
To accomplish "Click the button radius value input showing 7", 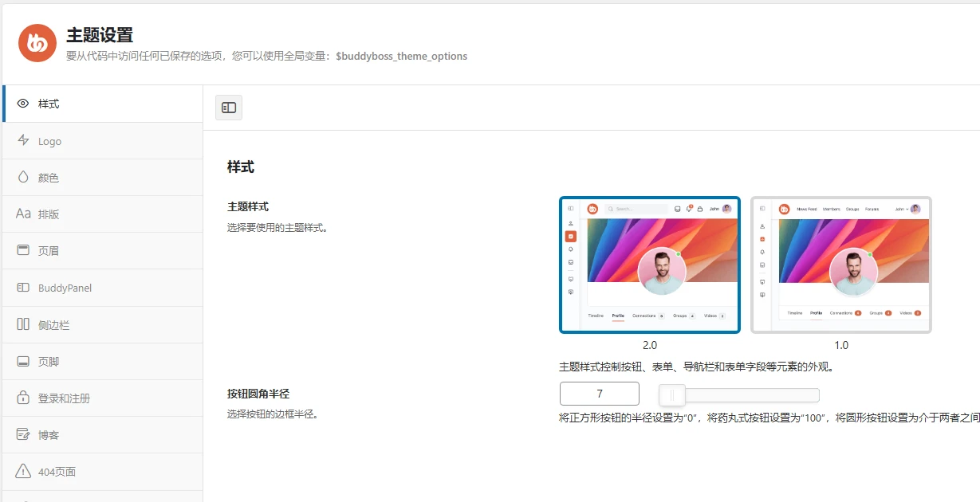I will (x=599, y=393).
